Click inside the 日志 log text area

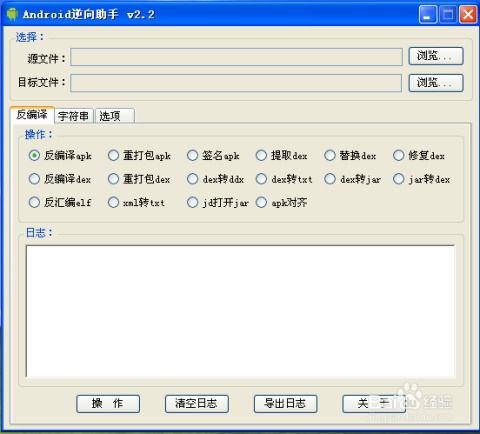240,311
